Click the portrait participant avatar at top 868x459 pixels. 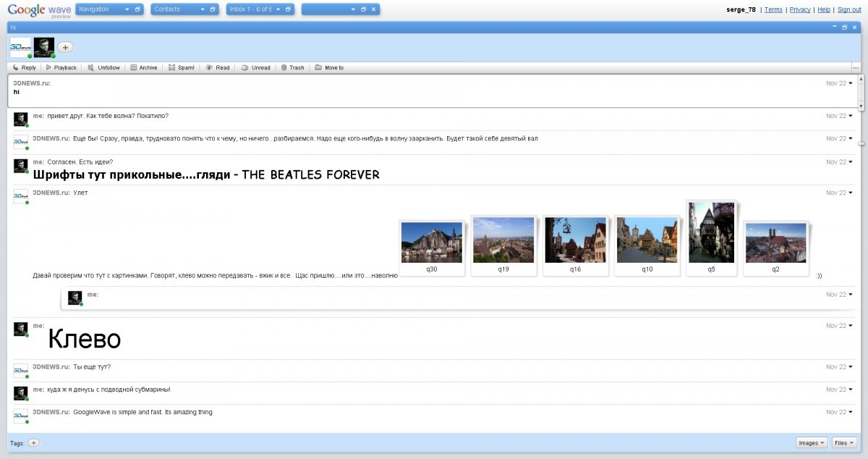click(43, 47)
